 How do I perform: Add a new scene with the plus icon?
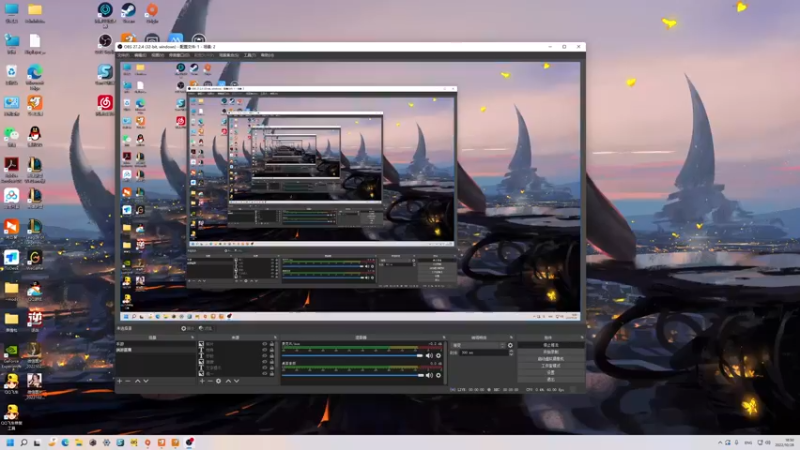coord(119,381)
